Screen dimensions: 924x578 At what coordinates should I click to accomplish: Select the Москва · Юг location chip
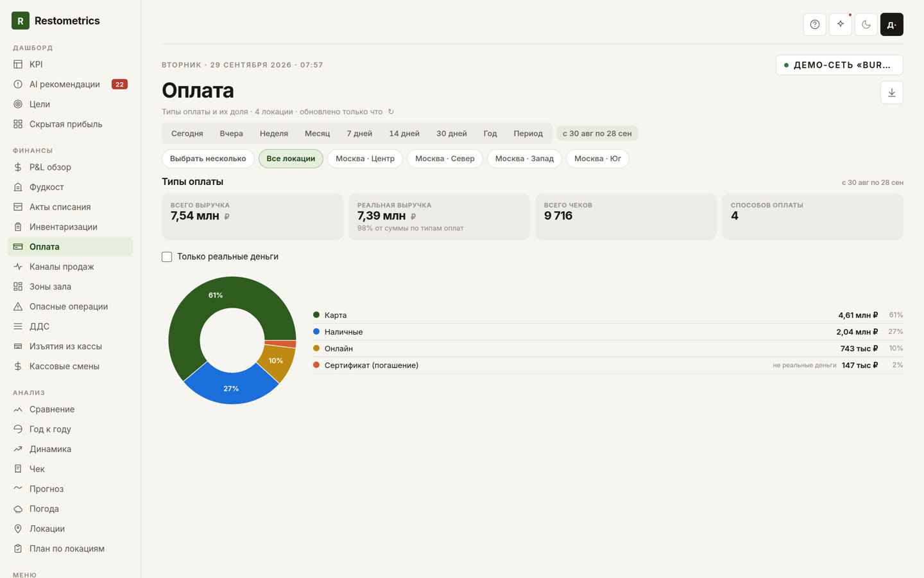[x=597, y=159]
